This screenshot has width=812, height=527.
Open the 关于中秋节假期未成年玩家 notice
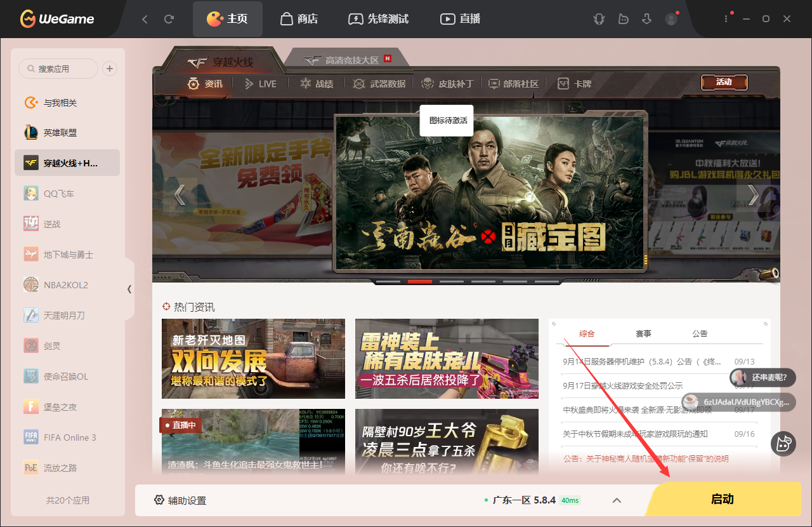pos(635,434)
